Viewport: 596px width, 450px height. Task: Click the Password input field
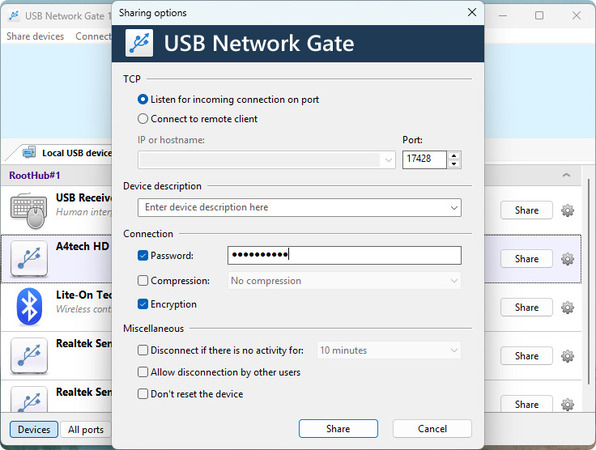tap(344, 255)
